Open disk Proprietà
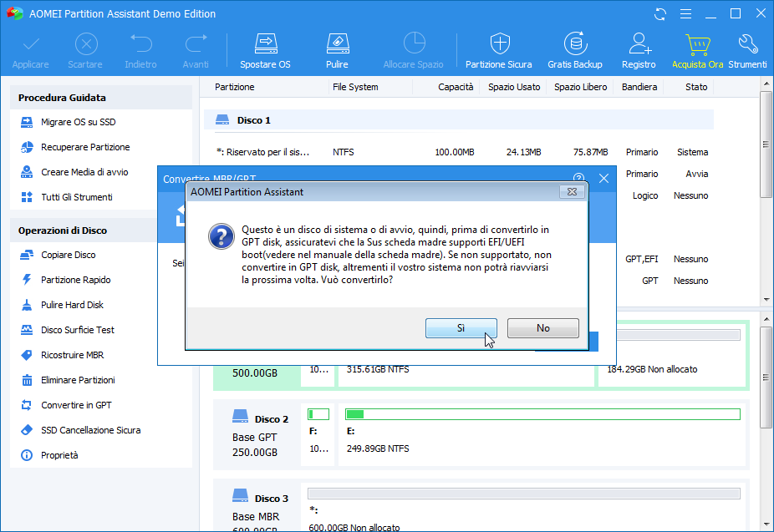Viewport: 774px width, 532px height. [48, 455]
